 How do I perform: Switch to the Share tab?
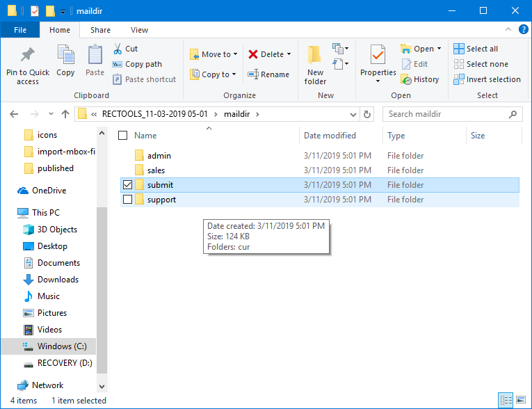[x=100, y=30]
